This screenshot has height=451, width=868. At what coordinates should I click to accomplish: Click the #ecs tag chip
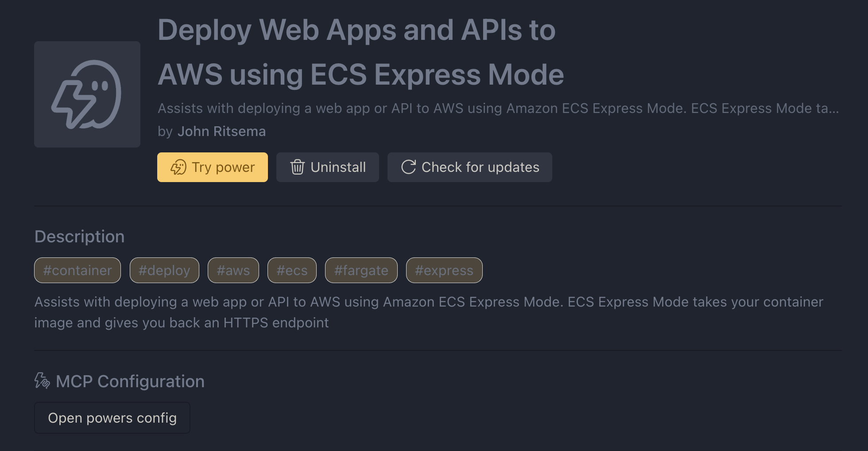[x=292, y=270]
